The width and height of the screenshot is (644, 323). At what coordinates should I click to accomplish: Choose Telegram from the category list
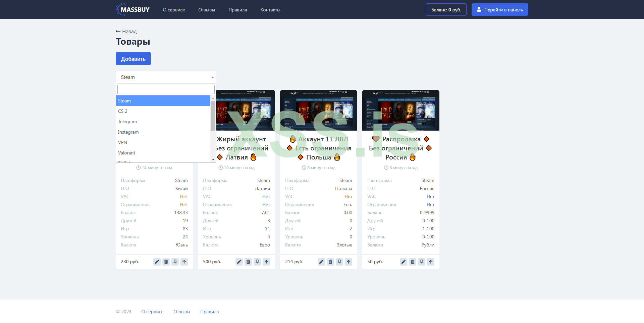click(x=163, y=122)
